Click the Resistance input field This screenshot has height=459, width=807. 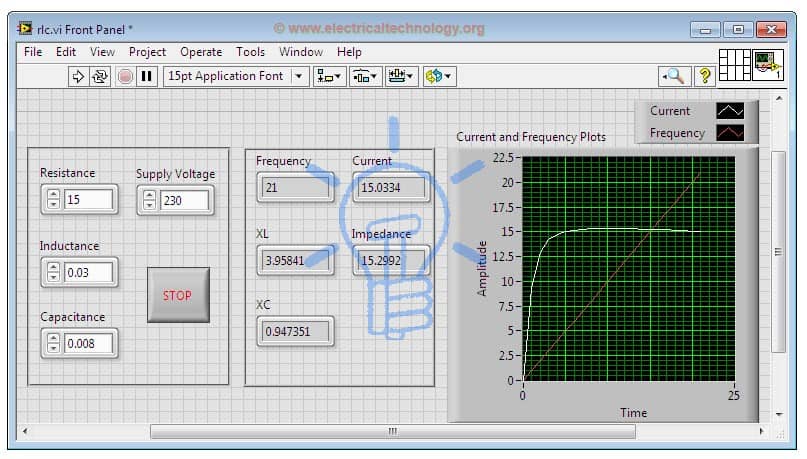89,200
